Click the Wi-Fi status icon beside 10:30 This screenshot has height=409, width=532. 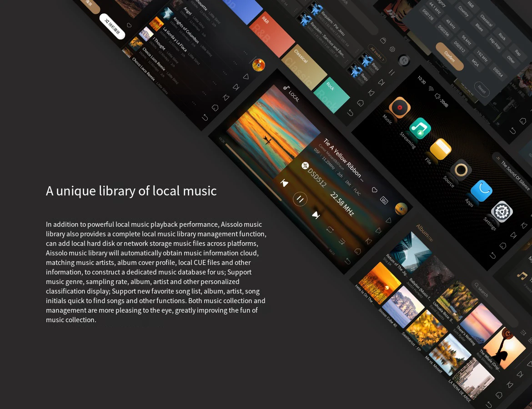point(431,89)
